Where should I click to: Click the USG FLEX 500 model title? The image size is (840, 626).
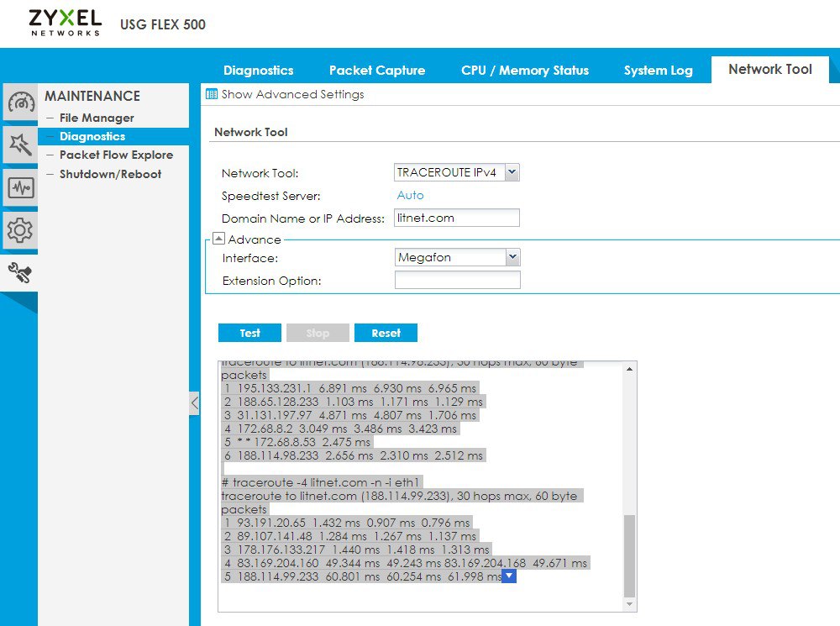click(x=163, y=24)
